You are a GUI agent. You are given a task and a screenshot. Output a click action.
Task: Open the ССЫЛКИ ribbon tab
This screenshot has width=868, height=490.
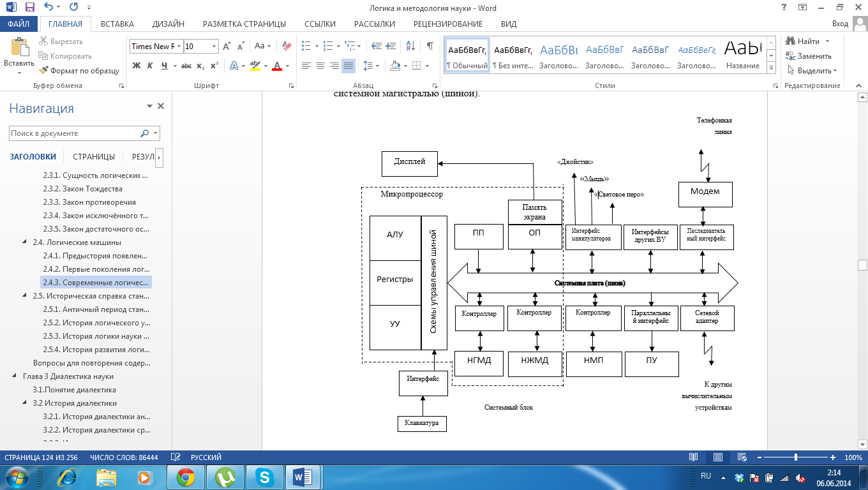pos(320,24)
